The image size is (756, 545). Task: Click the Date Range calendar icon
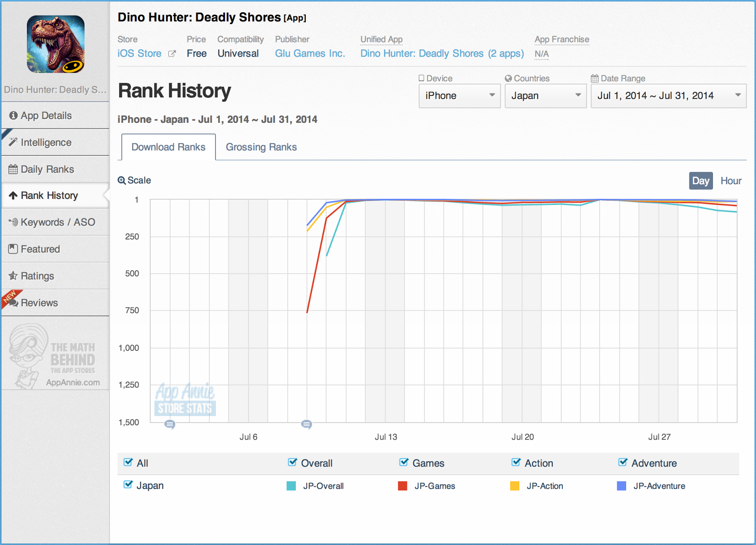(x=595, y=78)
